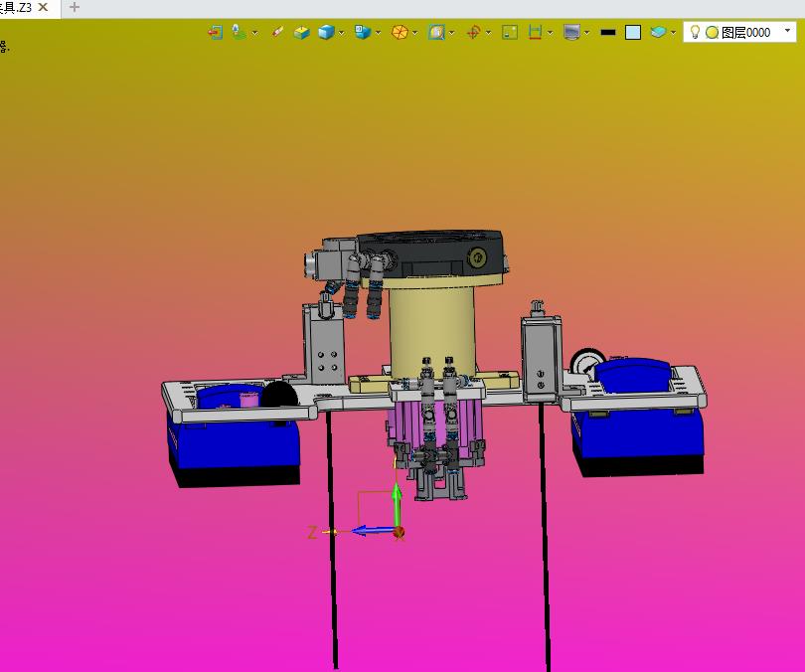Screen dimensions: 805x672
Task: Click the blue-red dimension bracket icon
Action: click(535, 33)
